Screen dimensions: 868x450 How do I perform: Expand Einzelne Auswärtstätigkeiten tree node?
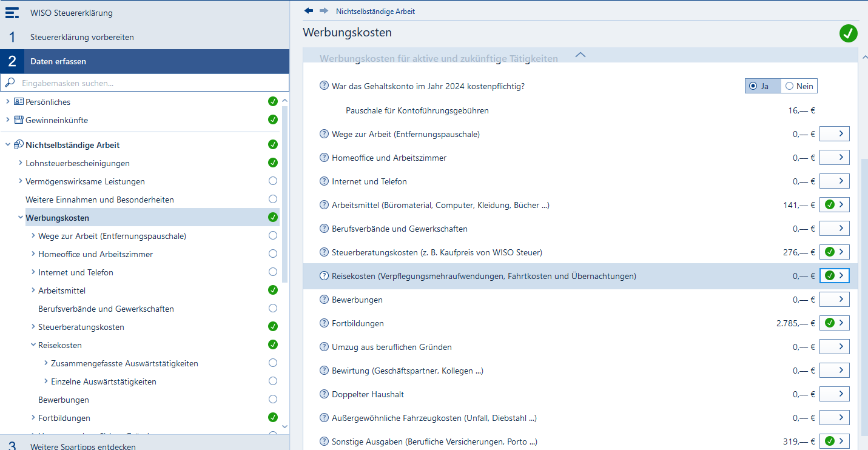(46, 381)
